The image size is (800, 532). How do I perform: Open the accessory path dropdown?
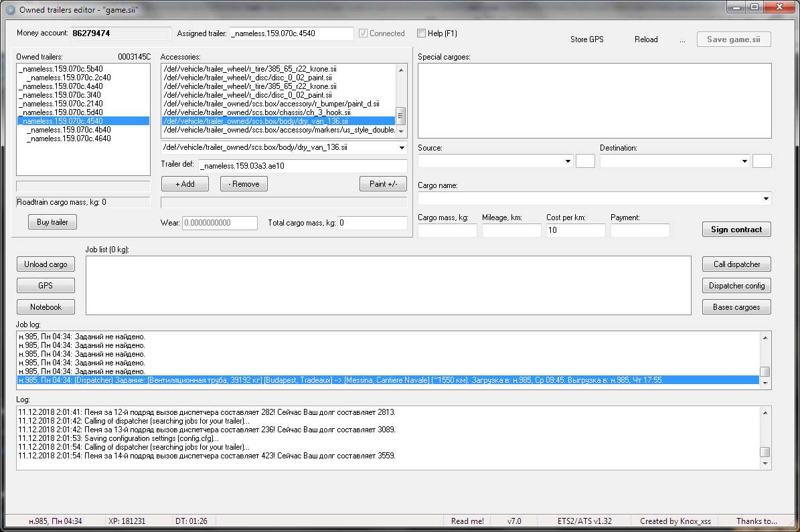point(402,147)
